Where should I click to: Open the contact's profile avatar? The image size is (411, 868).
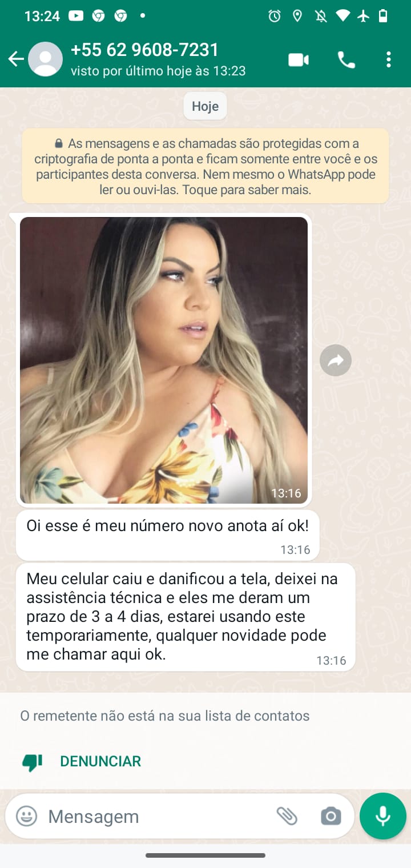[x=46, y=59]
